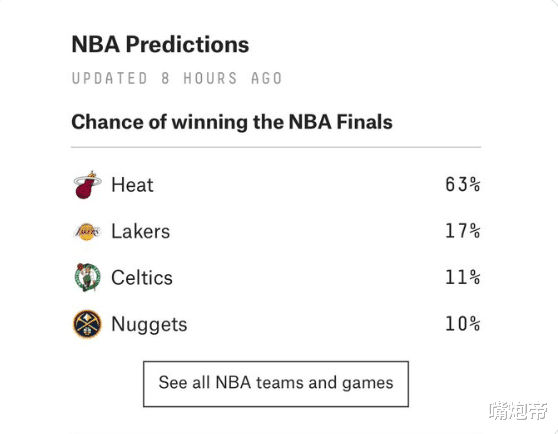Viewport: 558px width, 434px height.
Task: Select the Heat team name
Action: 132,185
